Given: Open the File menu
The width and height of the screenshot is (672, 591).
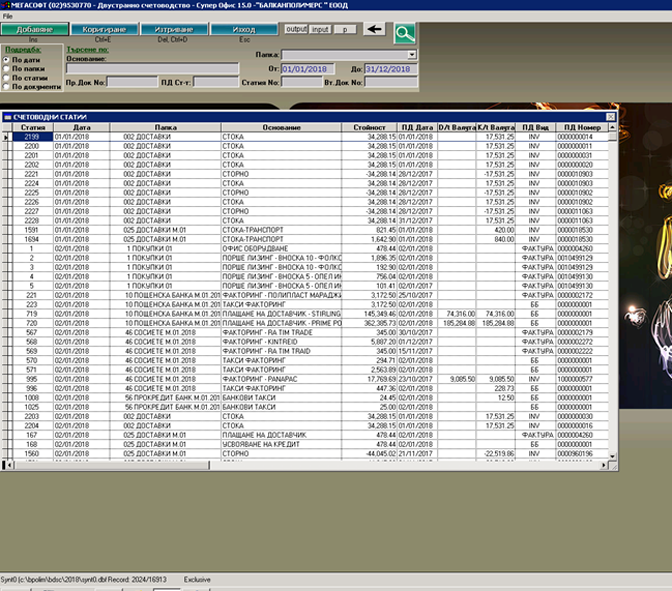Looking at the screenshot, I should (x=8, y=18).
